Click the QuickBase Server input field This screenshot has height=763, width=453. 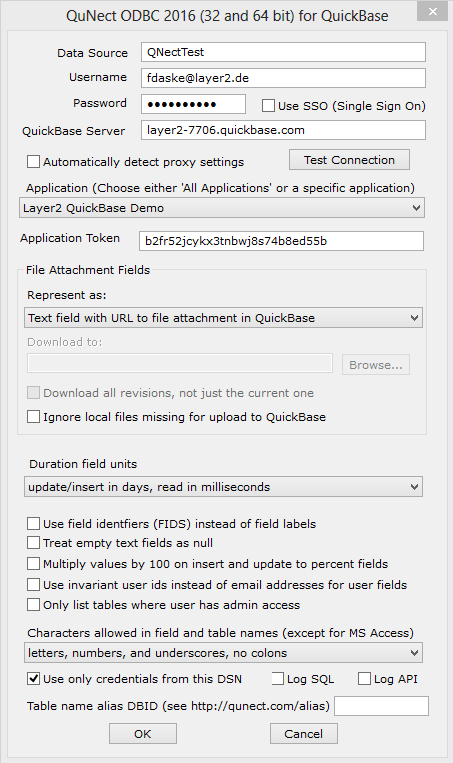click(x=283, y=130)
